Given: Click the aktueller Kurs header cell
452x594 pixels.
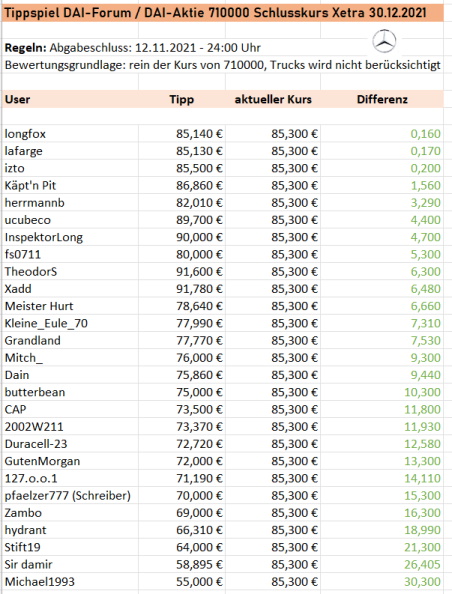Looking at the screenshot, I should (x=273, y=99).
